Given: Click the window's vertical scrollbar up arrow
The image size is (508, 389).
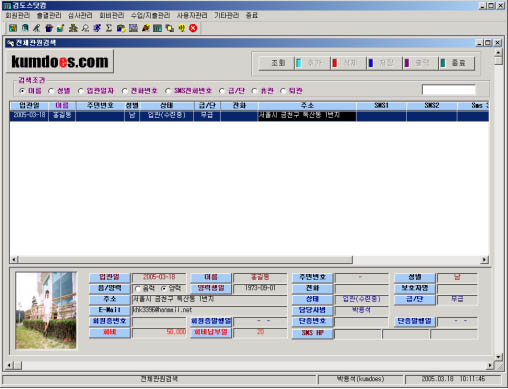Looking at the screenshot, I should pyautogui.click(x=498, y=52).
